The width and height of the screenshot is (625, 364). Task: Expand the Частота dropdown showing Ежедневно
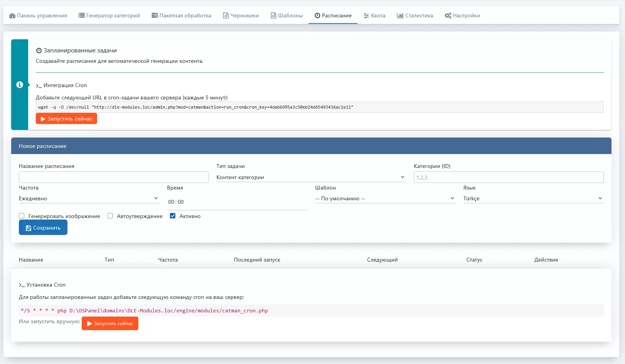click(x=89, y=198)
